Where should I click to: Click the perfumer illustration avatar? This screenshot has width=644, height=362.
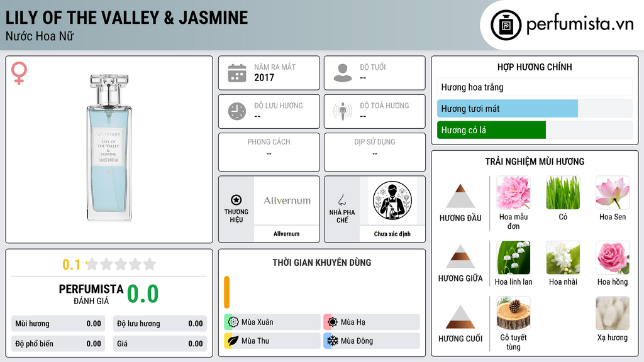pos(392,200)
